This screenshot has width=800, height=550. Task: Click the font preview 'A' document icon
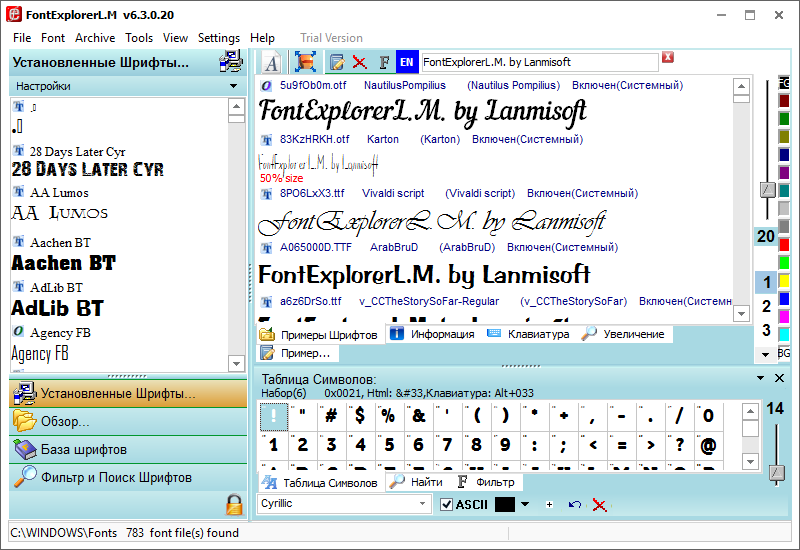pos(272,63)
